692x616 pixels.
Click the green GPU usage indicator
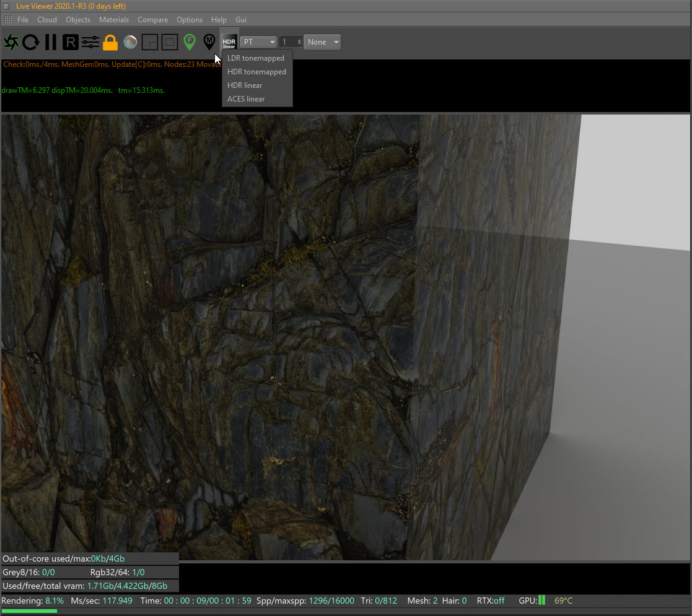tap(542, 601)
